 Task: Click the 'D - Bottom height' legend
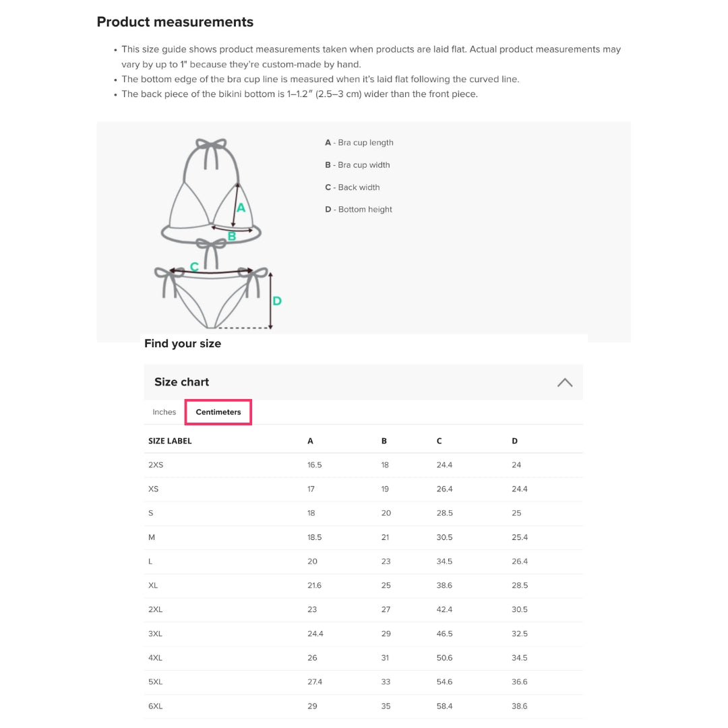click(359, 210)
